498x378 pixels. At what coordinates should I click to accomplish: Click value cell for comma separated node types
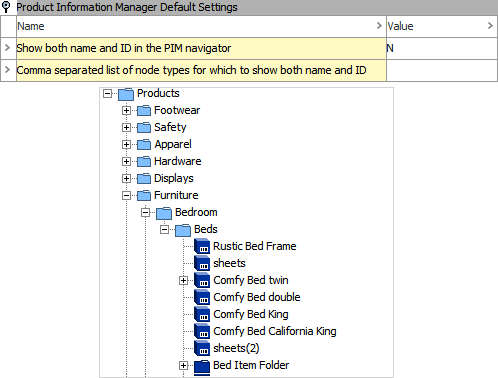(x=442, y=70)
